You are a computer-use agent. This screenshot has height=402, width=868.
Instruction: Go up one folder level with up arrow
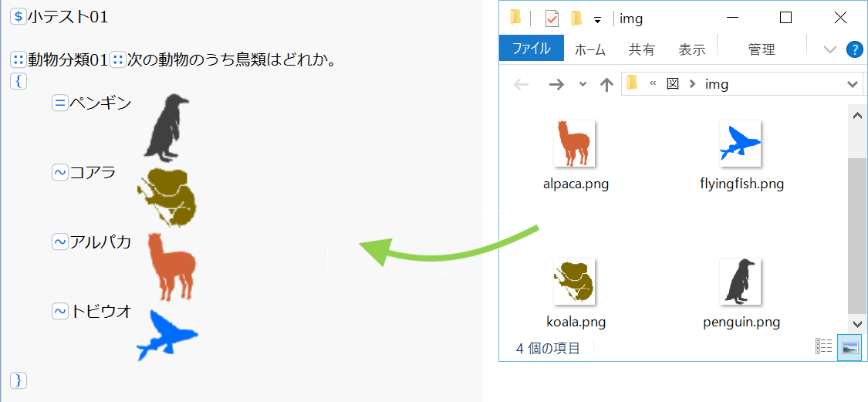click(x=606, y=84)
